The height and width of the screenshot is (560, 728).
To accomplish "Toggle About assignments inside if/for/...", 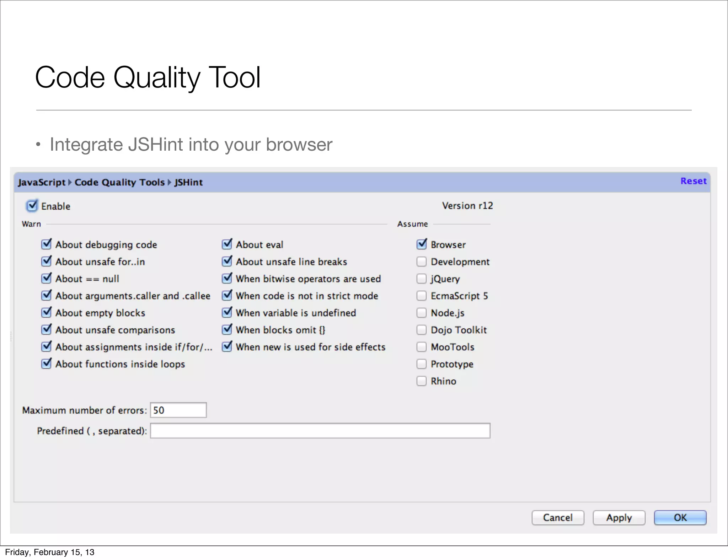I will tap(47, 346).
